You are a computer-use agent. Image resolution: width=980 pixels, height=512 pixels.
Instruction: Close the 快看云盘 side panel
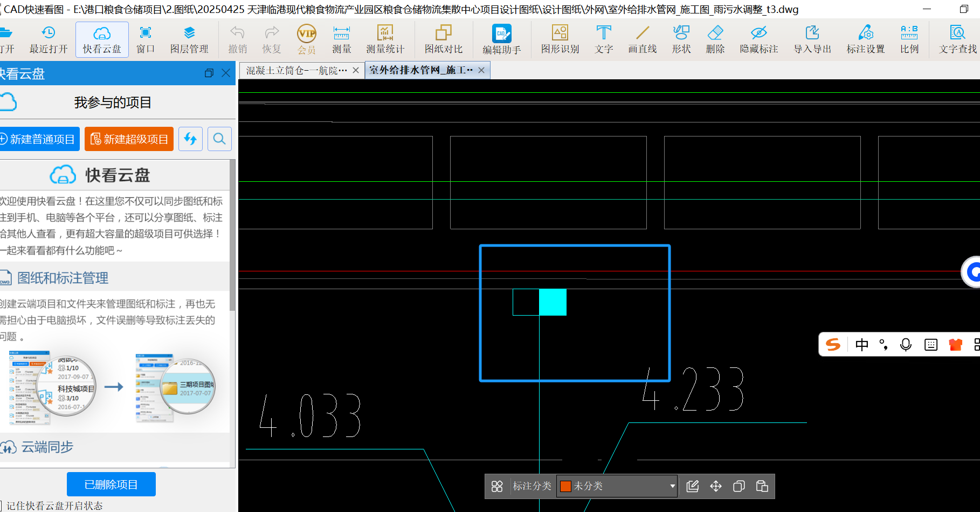coord(226,73)
